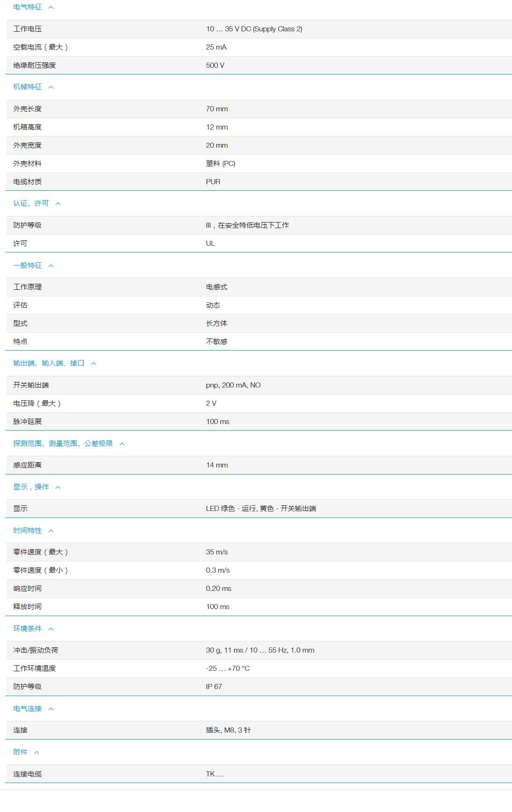The width and height of the screenshot is (512, 812).
Task: Click the chevron beside 一般特征
Action: coord(51,266)
